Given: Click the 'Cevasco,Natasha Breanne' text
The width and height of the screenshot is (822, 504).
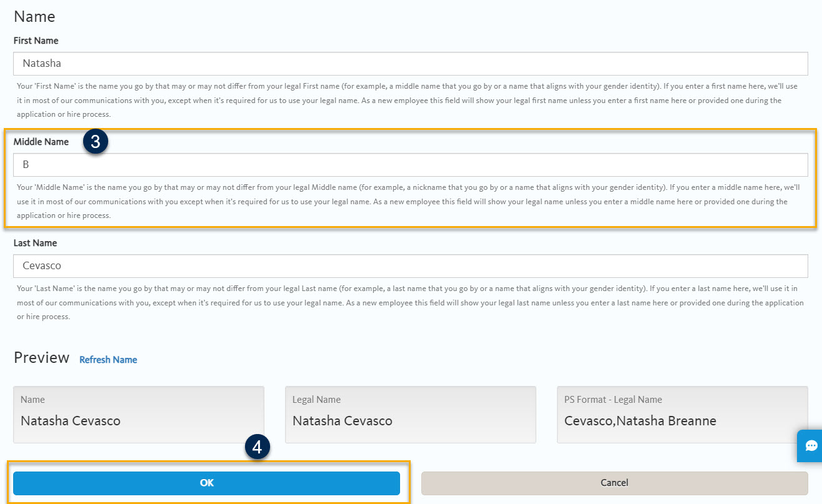Looking at the screenshot, I should [640, 421].
